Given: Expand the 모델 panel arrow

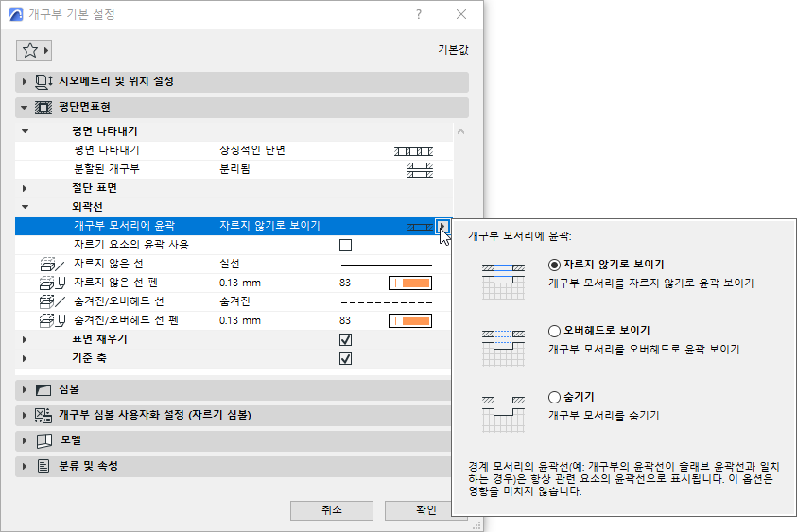Looking at the screenshot, I should click(x=24, y=440).
